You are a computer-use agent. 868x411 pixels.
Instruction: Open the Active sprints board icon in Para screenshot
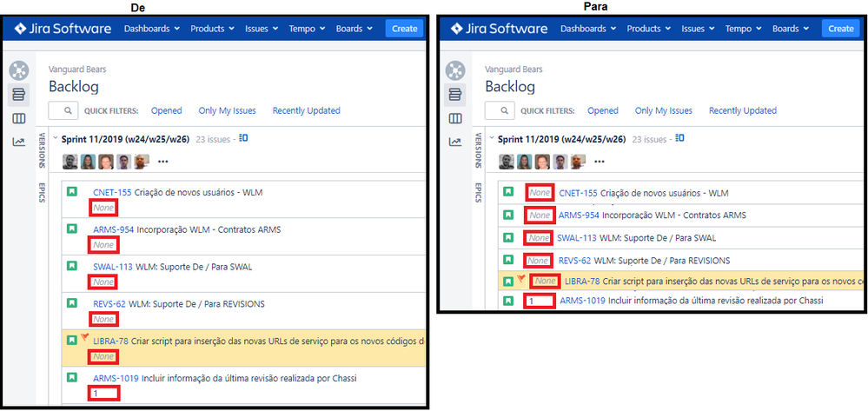[455, 118]
